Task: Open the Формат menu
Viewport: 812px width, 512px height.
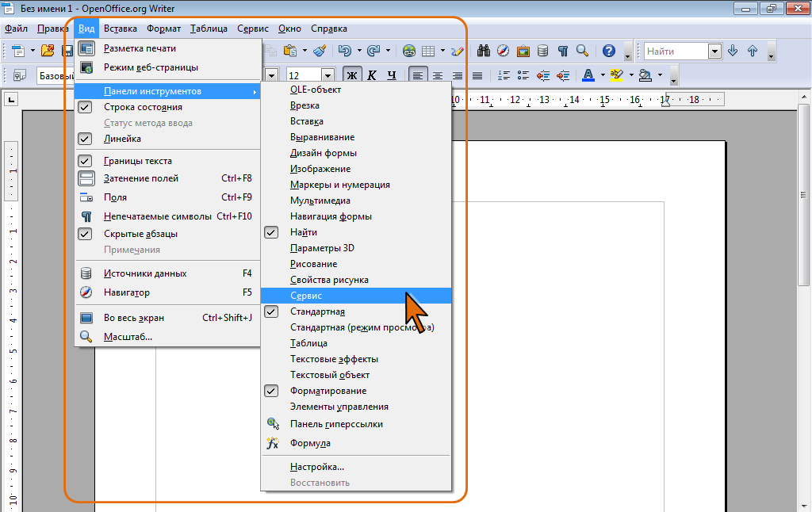Action: point(163,29)
